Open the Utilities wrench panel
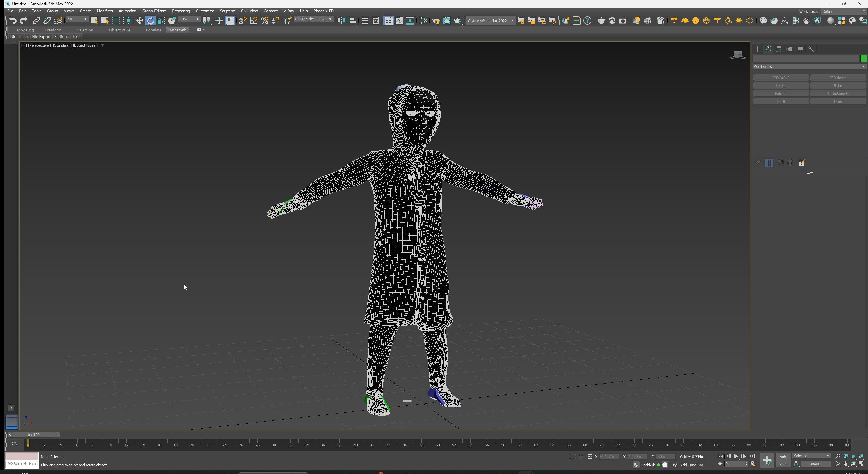 pos(811,49)
